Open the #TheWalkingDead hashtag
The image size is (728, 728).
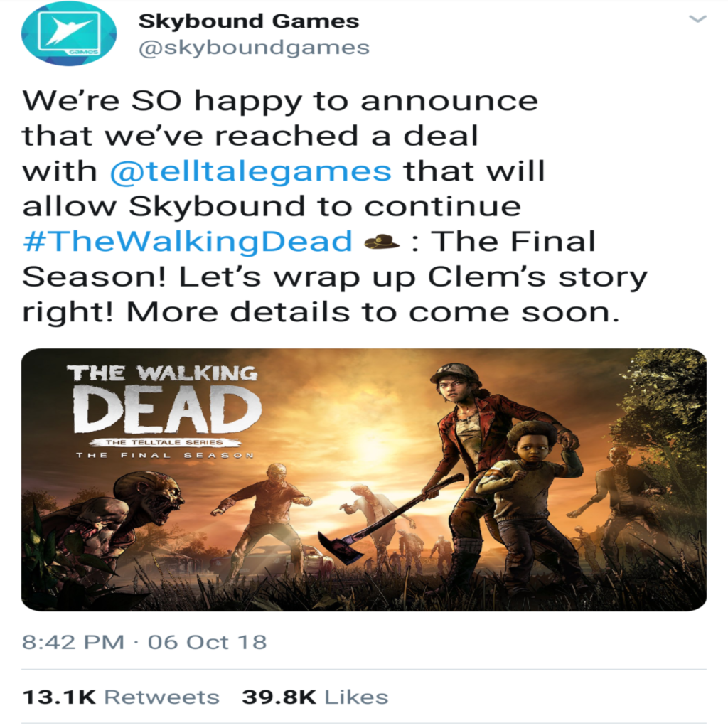(x=188, y=242)
